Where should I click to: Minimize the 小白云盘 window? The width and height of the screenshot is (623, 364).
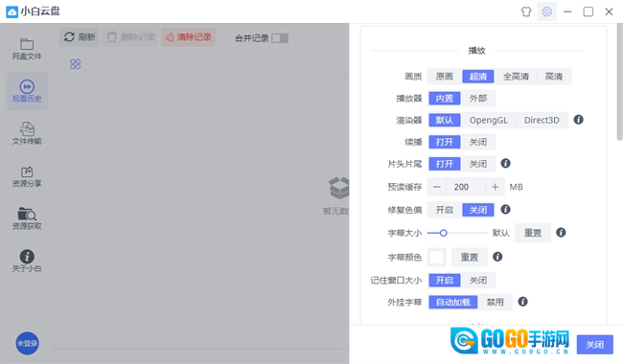pyautogui.click(x=567, y=11)
